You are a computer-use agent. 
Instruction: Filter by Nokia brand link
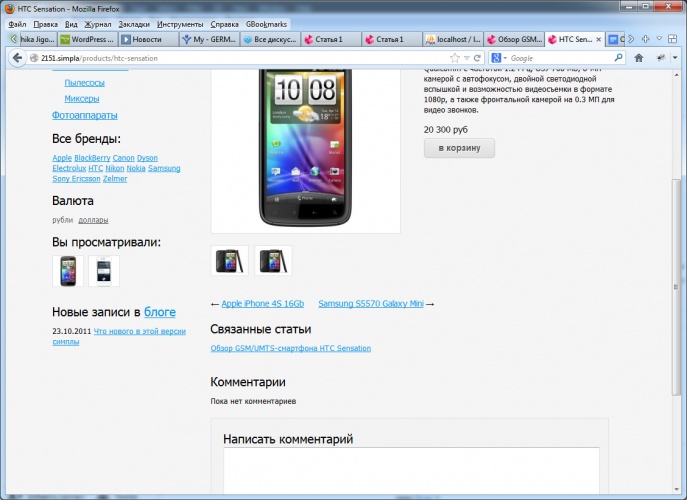(x=136, y=168)
